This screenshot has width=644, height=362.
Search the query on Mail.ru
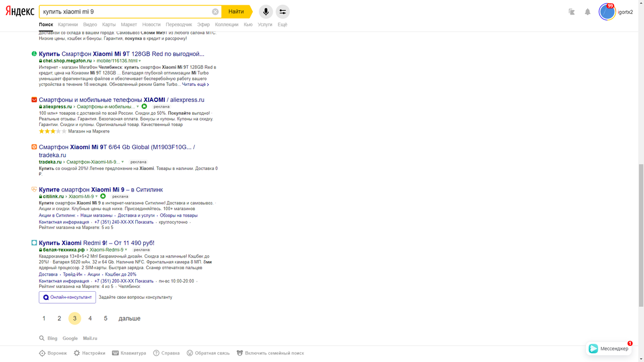90,338
